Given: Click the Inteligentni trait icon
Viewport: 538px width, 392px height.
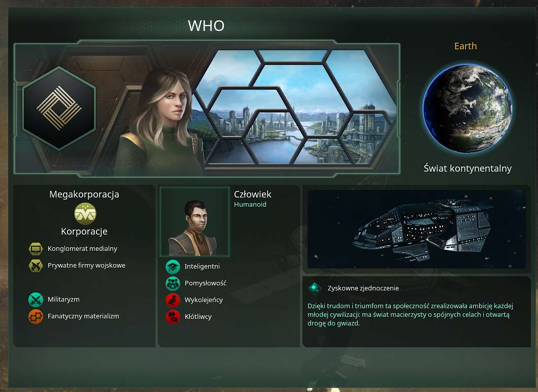Looking at the screenshot, I should pyautogui.click(x=173, y=267).
